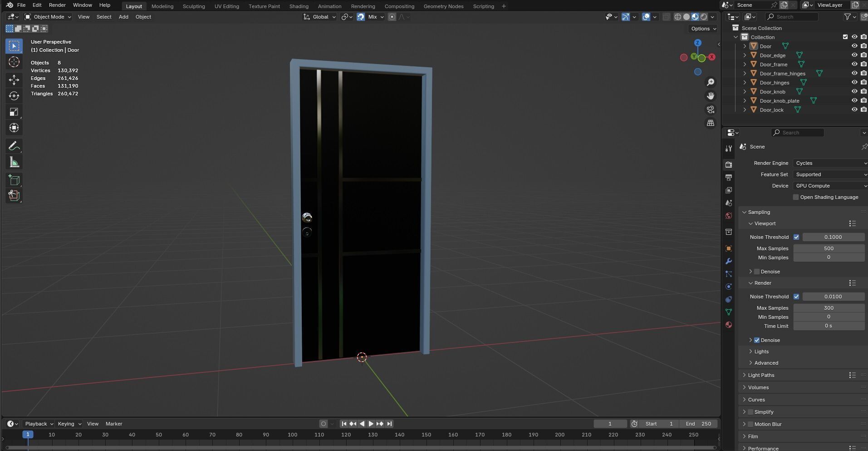Activate the Scale tool
The image size is (868, 451).
14,112
